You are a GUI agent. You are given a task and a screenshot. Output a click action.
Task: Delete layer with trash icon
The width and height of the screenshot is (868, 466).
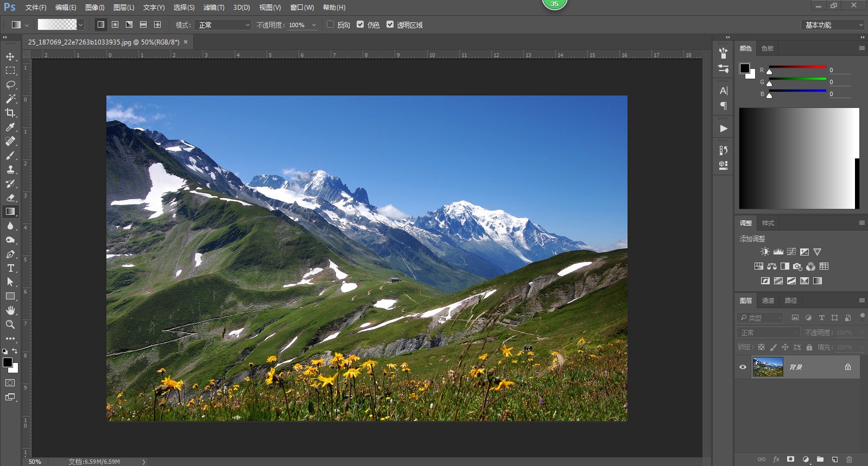(x=849, y=459)
